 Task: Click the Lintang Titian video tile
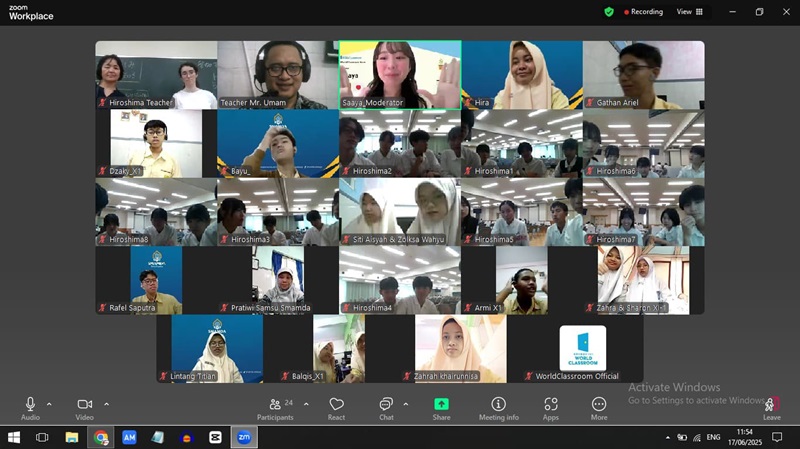(x=217, y=348)
